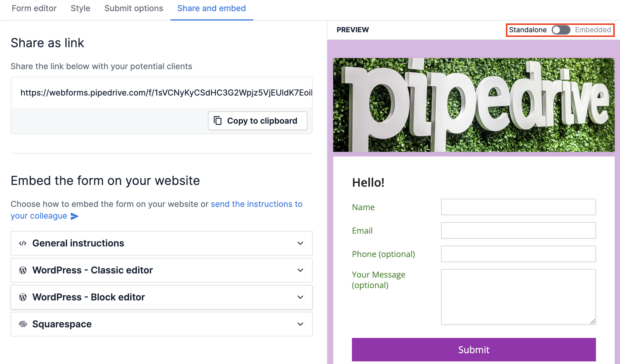620x364 pixels.
Task: Click the WordPress logo for Classic editor
Action: tap(23, 270)
